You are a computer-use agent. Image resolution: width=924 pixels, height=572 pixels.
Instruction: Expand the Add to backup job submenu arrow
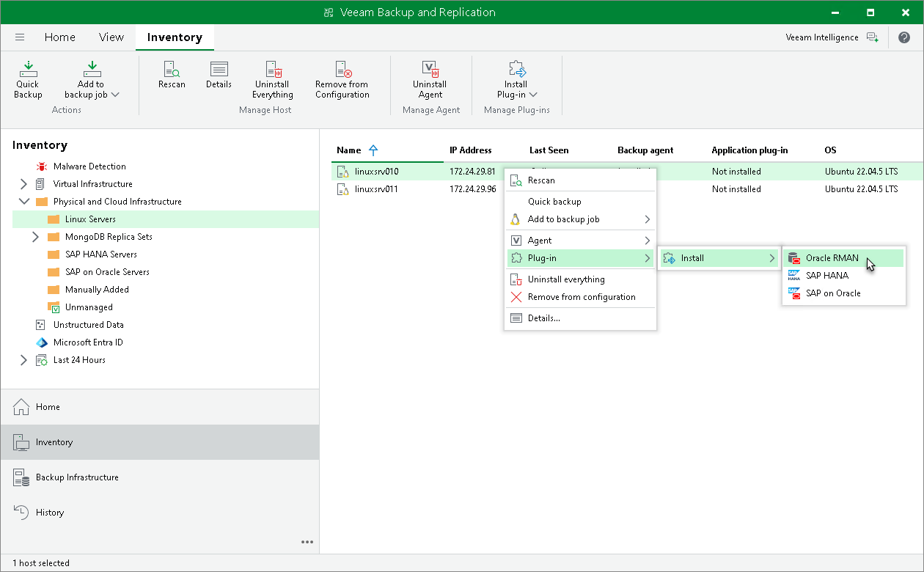[647, 219]
